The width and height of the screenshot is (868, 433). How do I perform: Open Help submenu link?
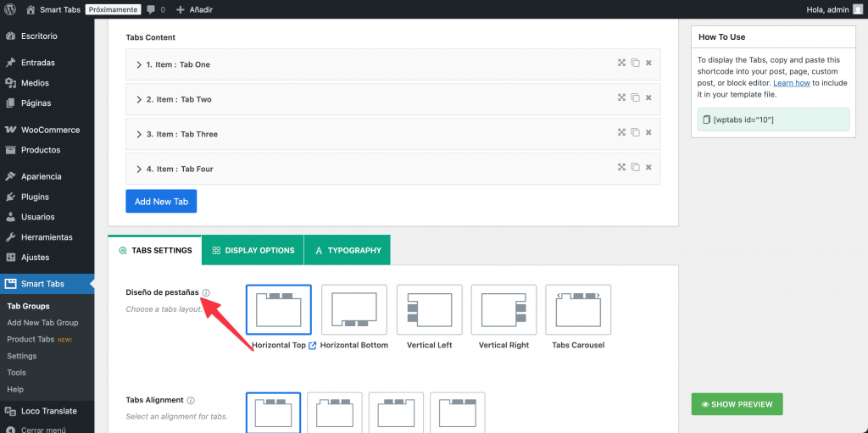click(x=15, y=389)
